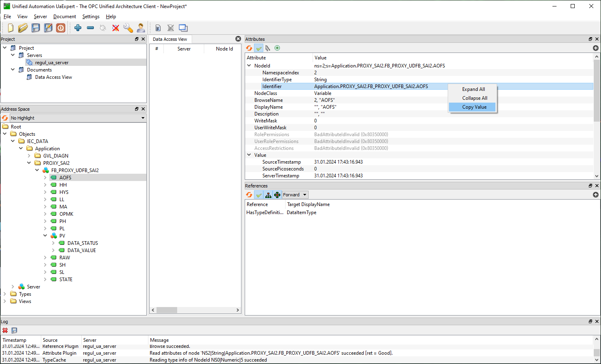601x364 pixels.
Task: Collapse the PV node in the Address Space tree
Action: pyautogui.click(x=45, y=236)
